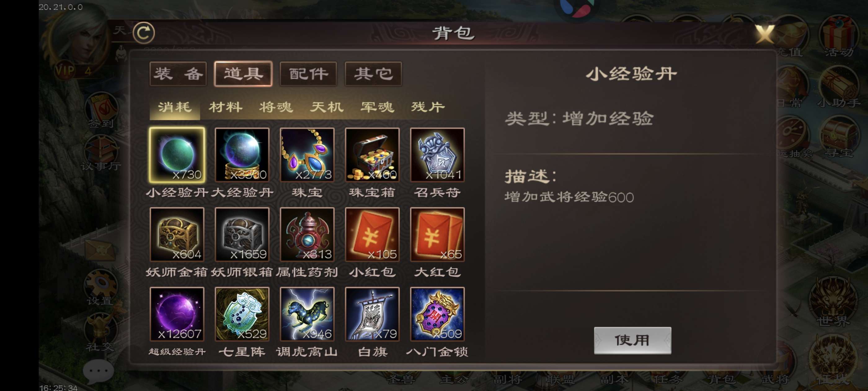Open the 残片 sub-category
This screenshot has width=868, height=391.
click(x=427, y=107)
